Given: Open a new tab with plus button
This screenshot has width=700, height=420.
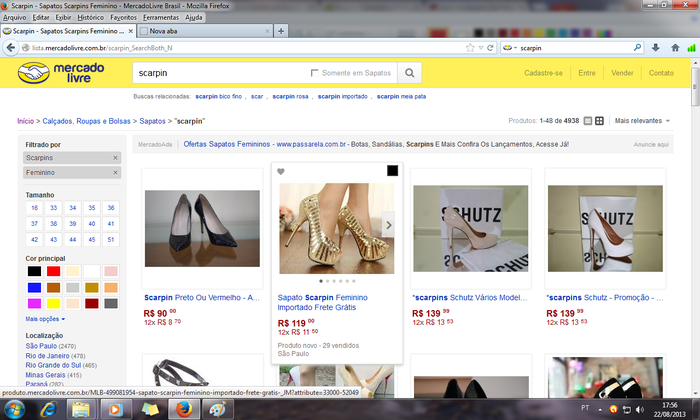Looking at the screenshot, I should pos(281,31).
